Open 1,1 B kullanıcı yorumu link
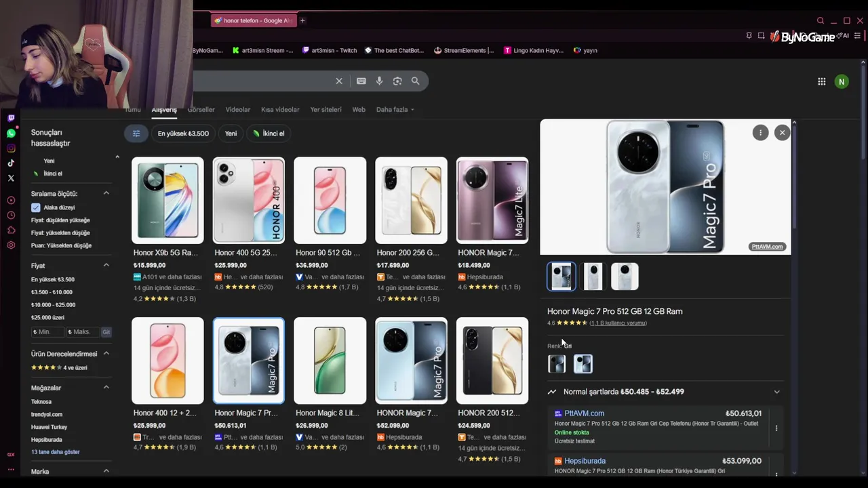This screenshot has height=488, width=868. click(x=618, y=323)
